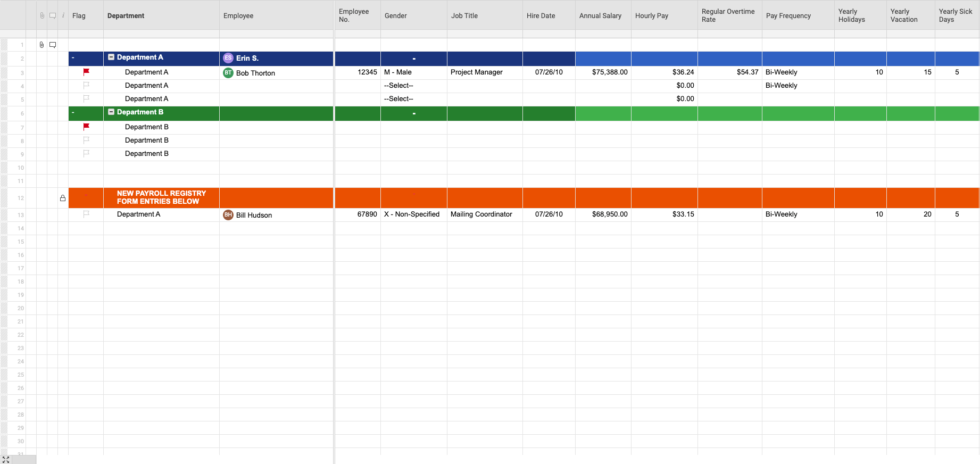Click Bob Thorton contact avatar icon
Screen dimensions: 980x464
tap(228, 73)
